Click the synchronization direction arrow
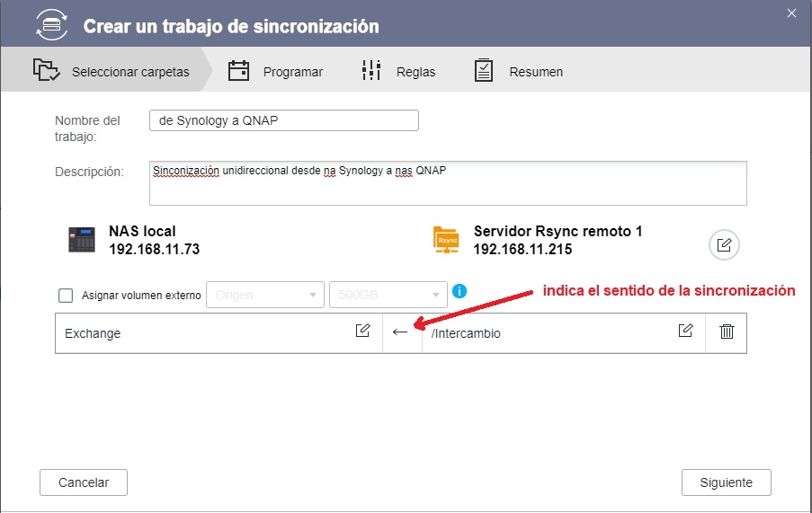This screenshot has width=812, height=513. click(x=401, y=332)
